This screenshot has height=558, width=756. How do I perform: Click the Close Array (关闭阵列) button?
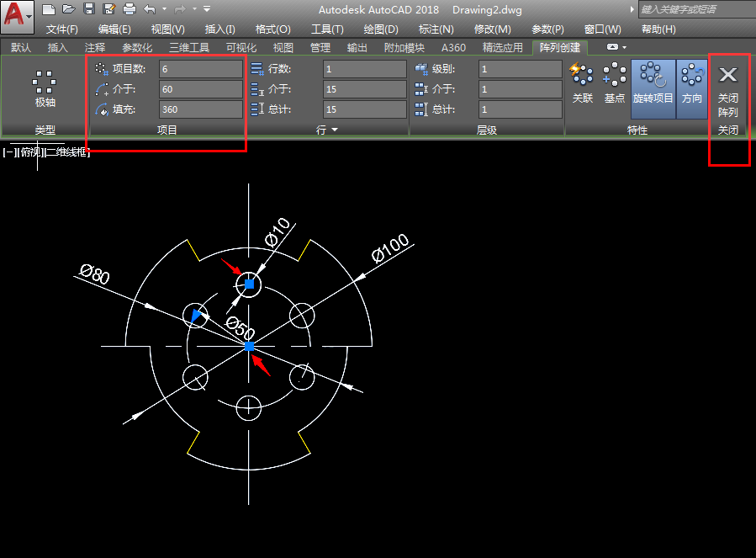click(727, 91)
